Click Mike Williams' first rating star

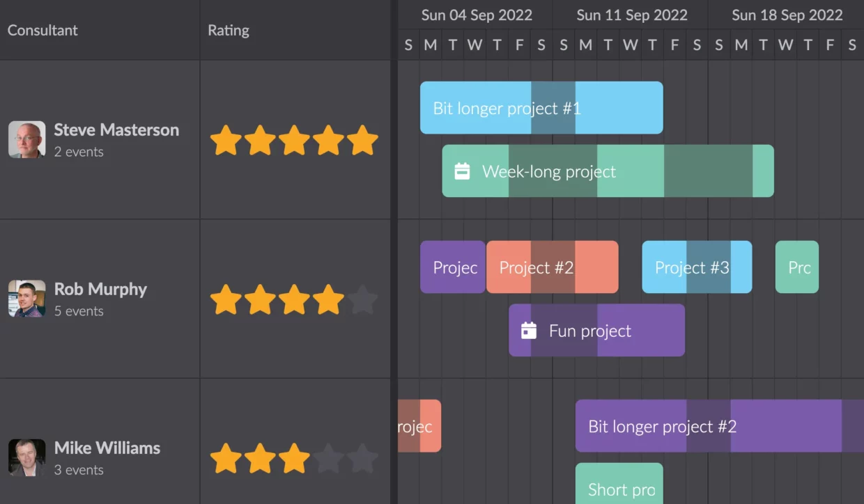[226, 458]
